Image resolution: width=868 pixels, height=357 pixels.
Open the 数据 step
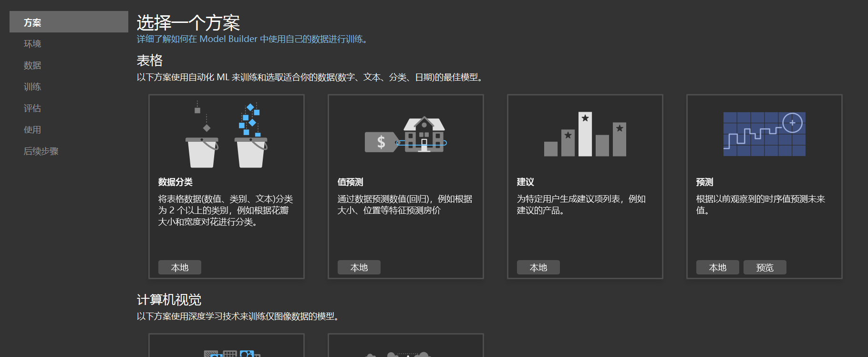pyautogui.click(x=32, y=65)
